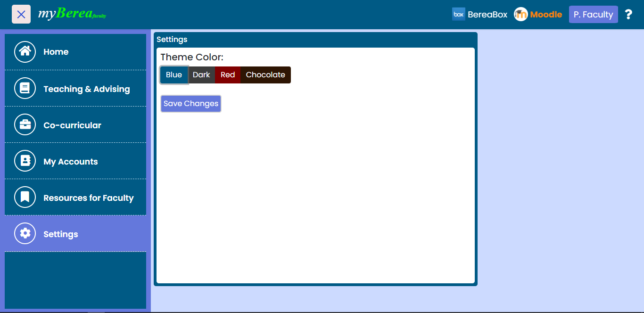644x313 pixels.
Task: Click the Settings gear icon
Action: click(25, 234)
